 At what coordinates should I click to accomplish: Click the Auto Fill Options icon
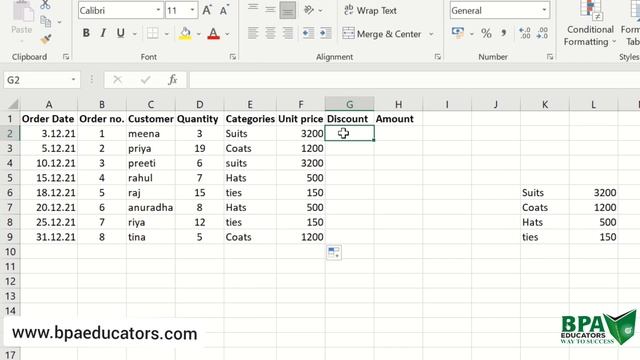click(x=334, y=252)
